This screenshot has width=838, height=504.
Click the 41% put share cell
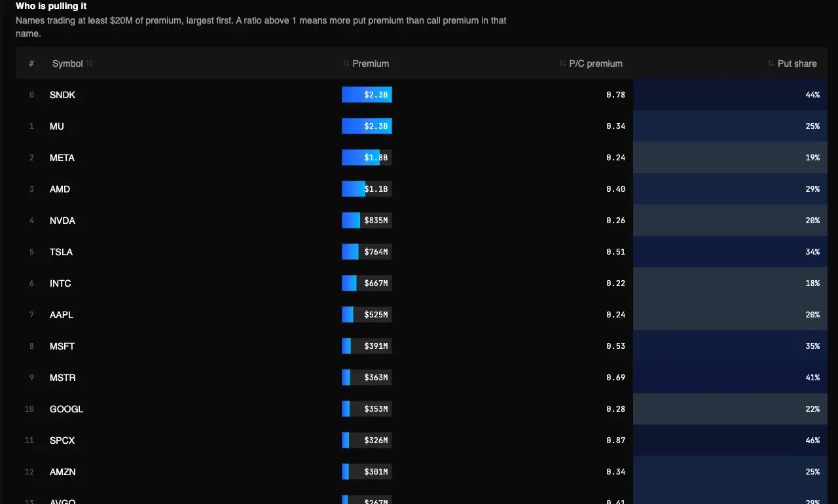(x=730, y=378)
